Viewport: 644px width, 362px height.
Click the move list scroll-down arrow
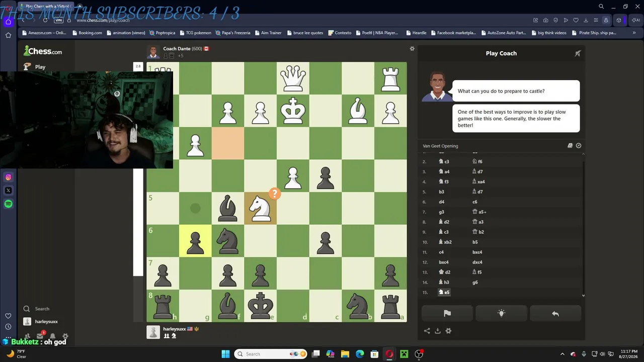point(583,296)
